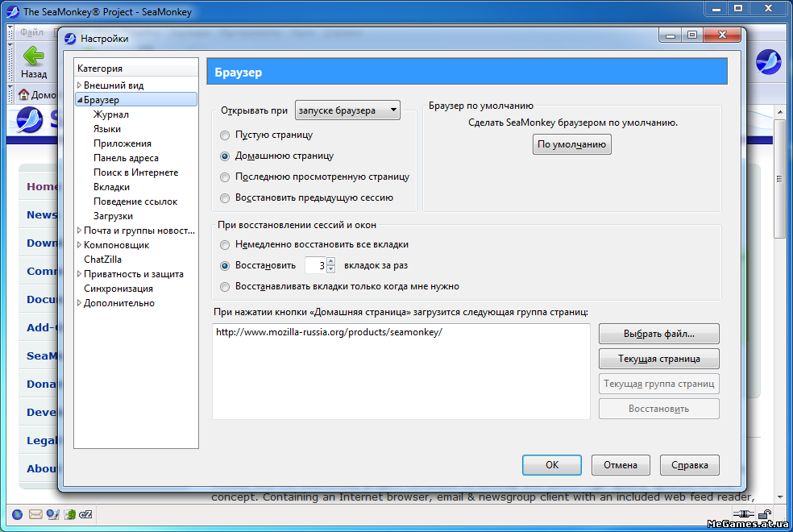793x532 pixels.
Task: Expand the Внешний вид category
Action: tap(79, 85)
